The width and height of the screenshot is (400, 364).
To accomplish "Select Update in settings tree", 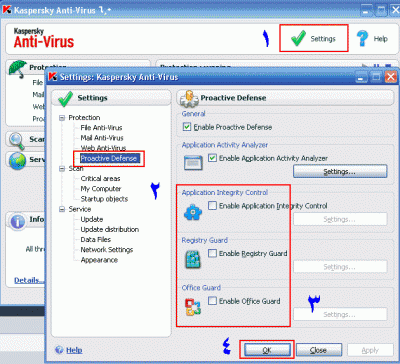I will click(x=92, y=219).
